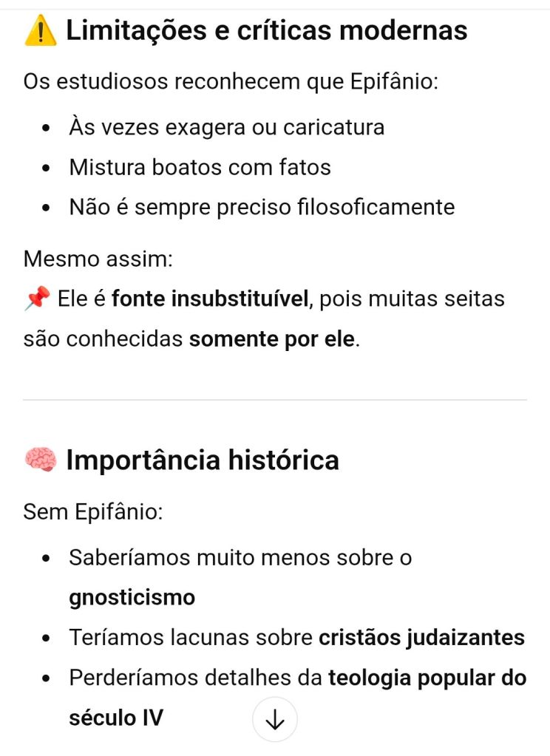
Task: Click the scroll-to-bottom arrow button
Action: (274, 719)
